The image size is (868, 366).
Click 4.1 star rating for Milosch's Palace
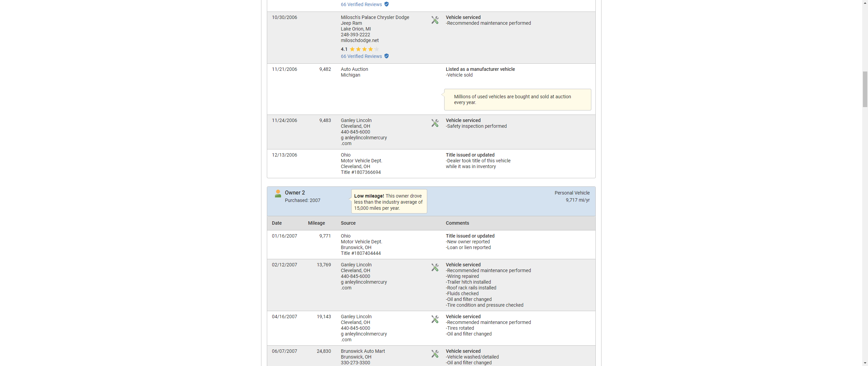coord(360,49)
